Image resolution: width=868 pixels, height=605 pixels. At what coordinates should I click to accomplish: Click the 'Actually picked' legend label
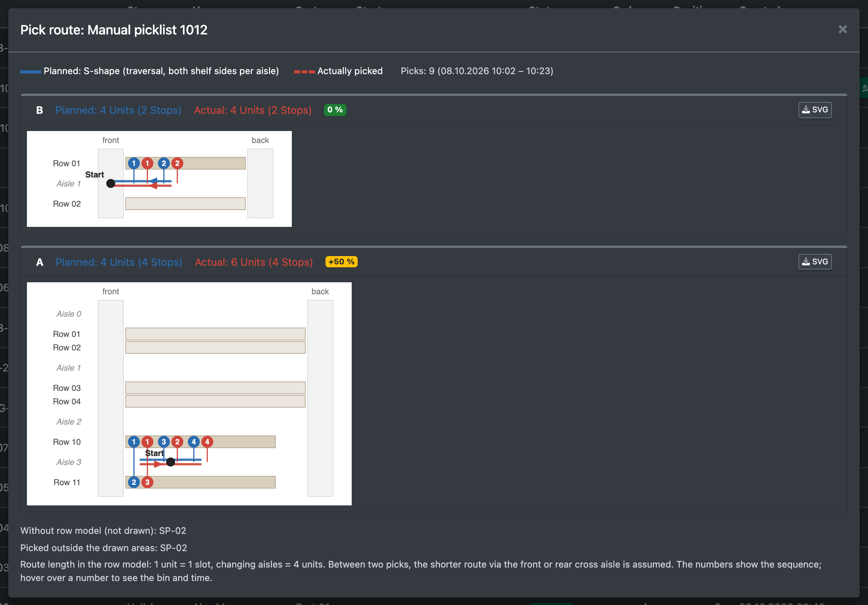[x=350, y=71]
